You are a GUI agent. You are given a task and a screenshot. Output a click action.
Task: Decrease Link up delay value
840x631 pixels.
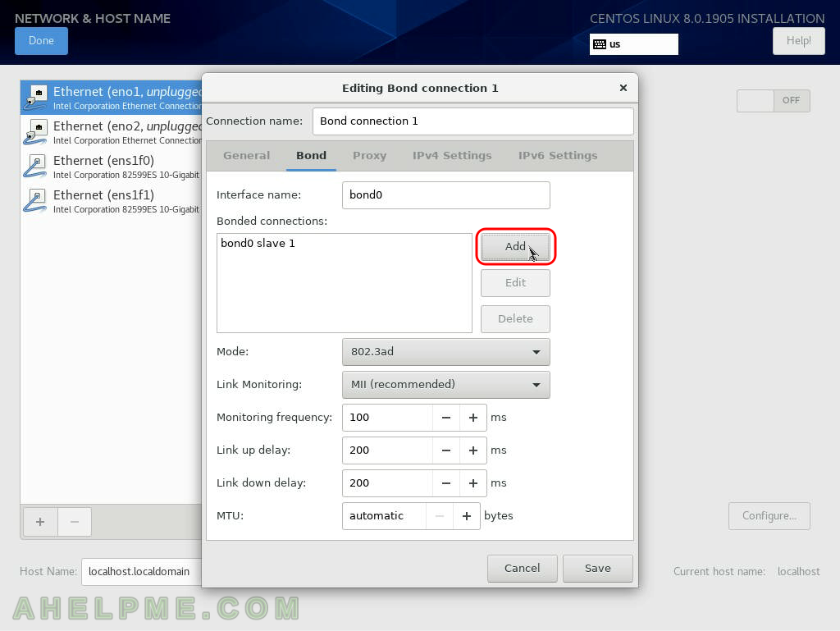tap(446, 450)
